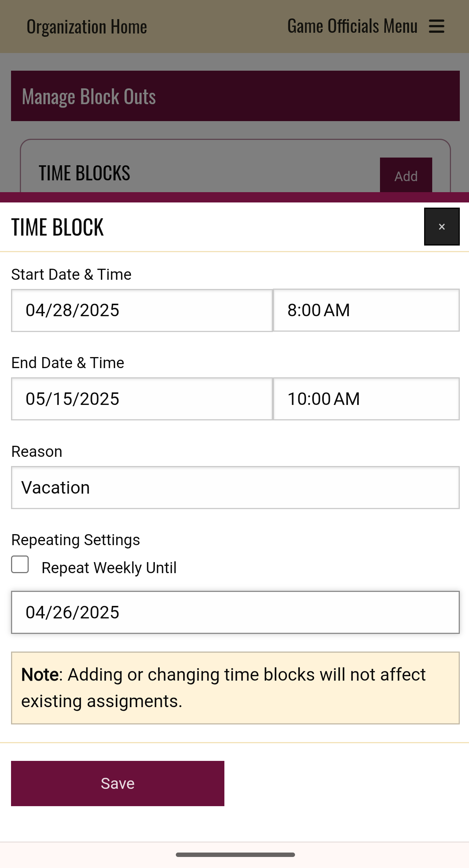Click the Repeating Settings label
The width and height of the screenshot is (469, 868).
coord(75,540)
